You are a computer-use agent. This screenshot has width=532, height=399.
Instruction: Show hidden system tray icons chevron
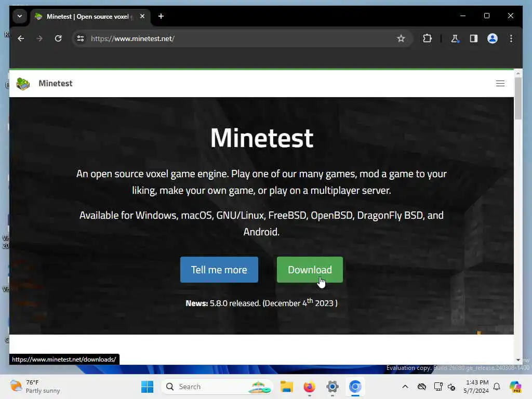[x=405, y=387]
